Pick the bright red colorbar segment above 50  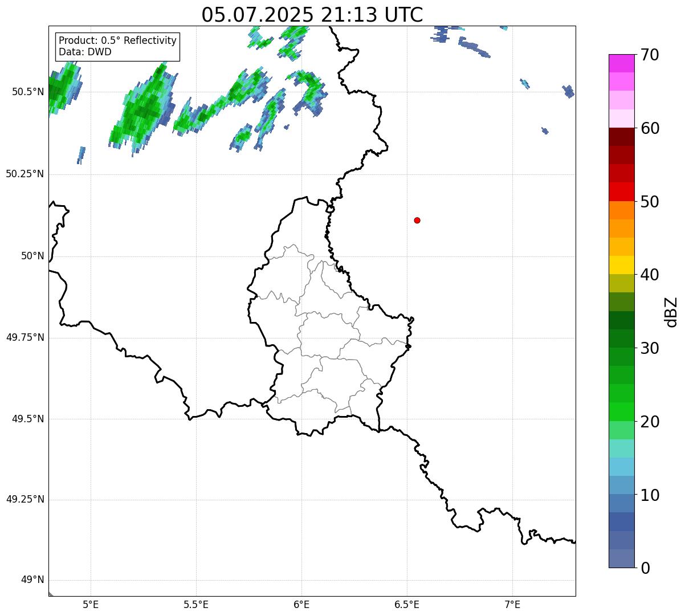(x=621, y=191)
